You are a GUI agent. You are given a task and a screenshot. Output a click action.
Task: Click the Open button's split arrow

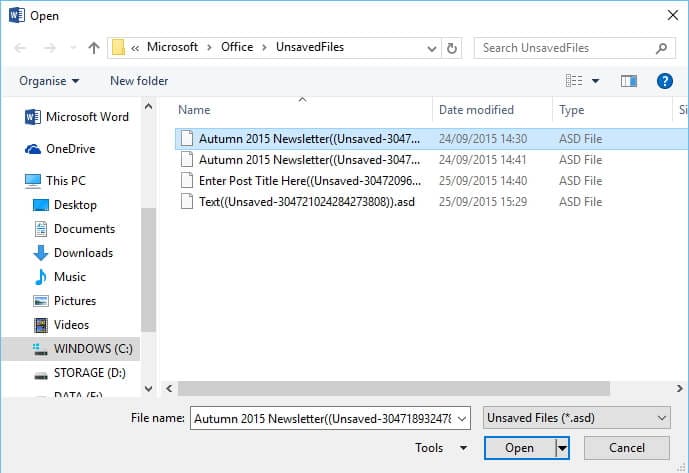tap(562, 448)
